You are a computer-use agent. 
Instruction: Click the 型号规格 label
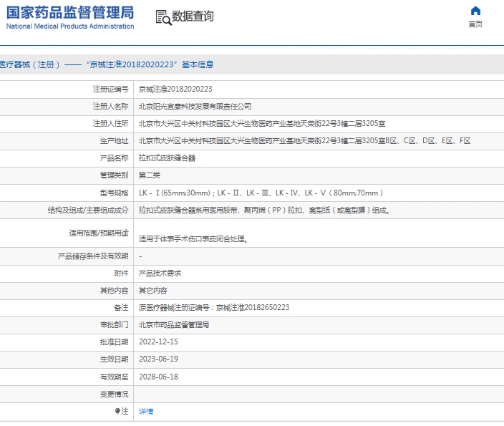[114, 193]
